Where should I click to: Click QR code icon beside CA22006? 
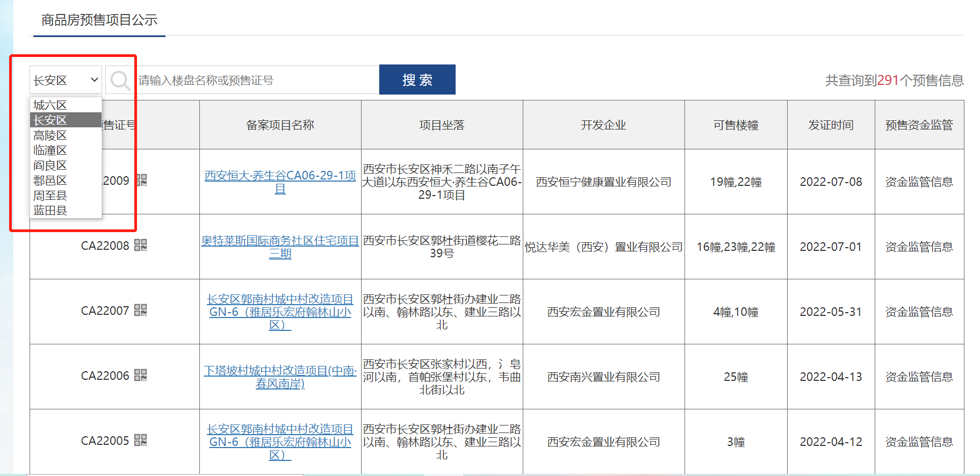click(x=140, y=376)
